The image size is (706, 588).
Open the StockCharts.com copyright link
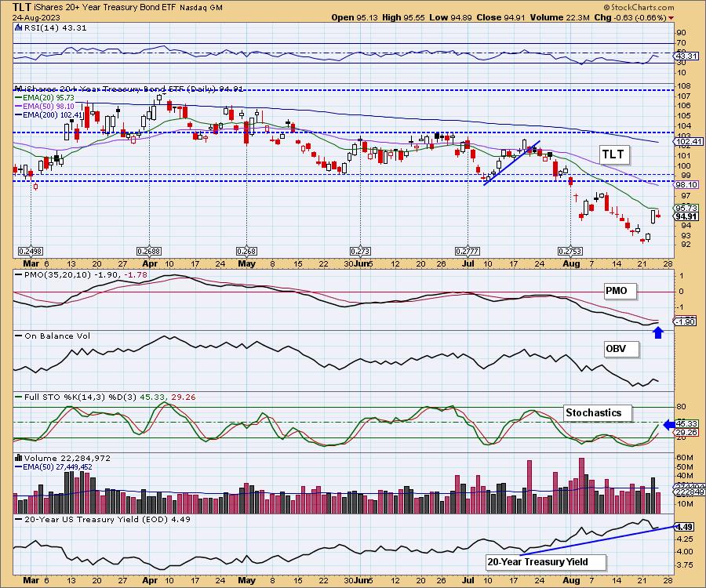pyautogui.click(x=639, y=7)
